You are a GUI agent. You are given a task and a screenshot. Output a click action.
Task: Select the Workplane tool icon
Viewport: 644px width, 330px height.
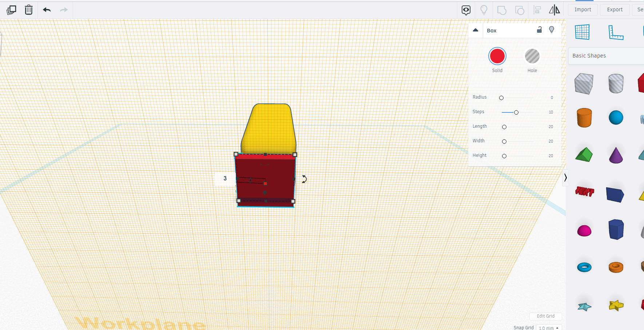(x=582, y=32)
